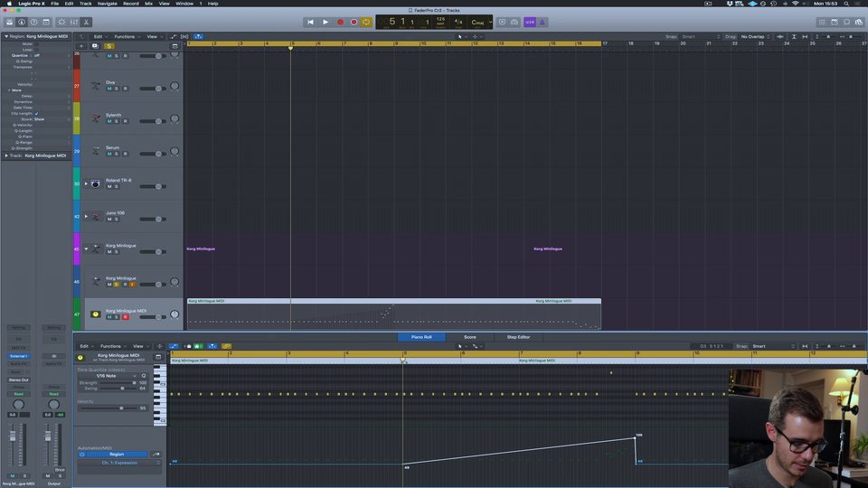Click automation point at value 105
868x488 pixels.
coord(635,438)
